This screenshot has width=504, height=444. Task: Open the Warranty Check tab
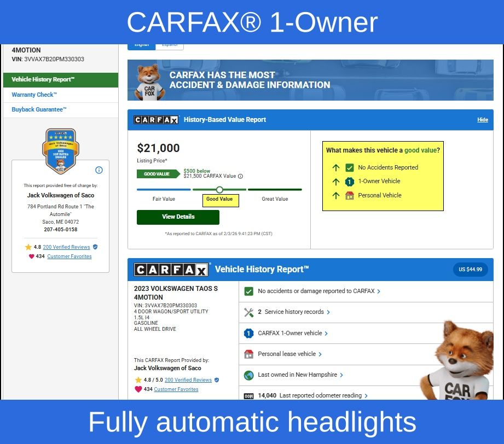(x=34, y=95)
